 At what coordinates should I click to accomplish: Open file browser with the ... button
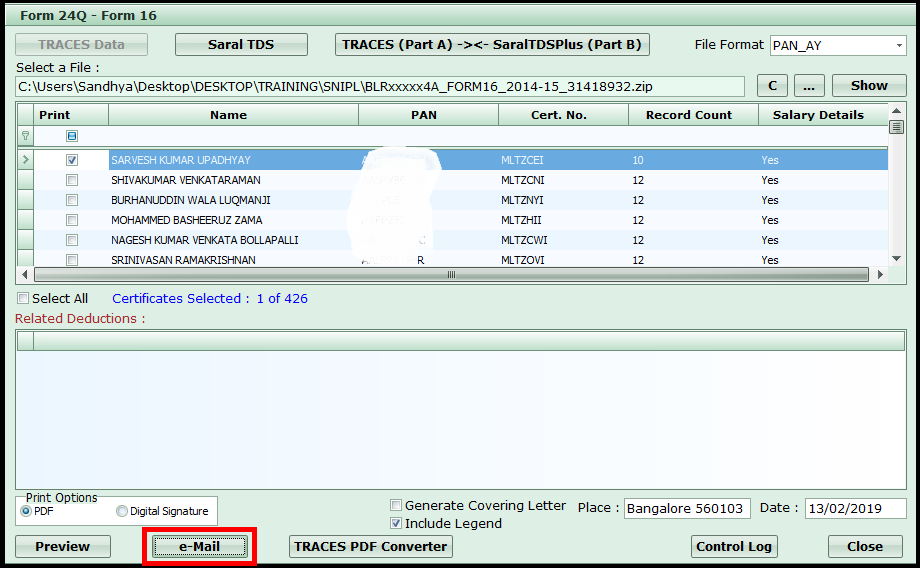click(809, 86)
